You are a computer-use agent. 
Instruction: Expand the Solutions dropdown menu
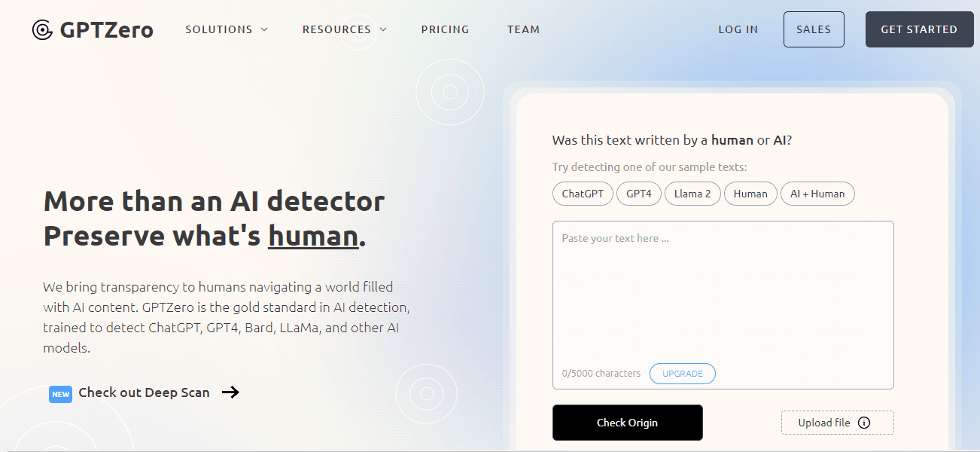[227, 29]
